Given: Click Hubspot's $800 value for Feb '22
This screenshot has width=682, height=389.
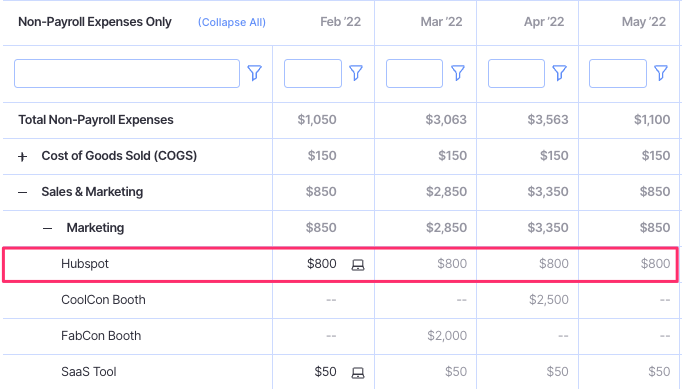Looking at the screenshot, I should tap(322, 264).
